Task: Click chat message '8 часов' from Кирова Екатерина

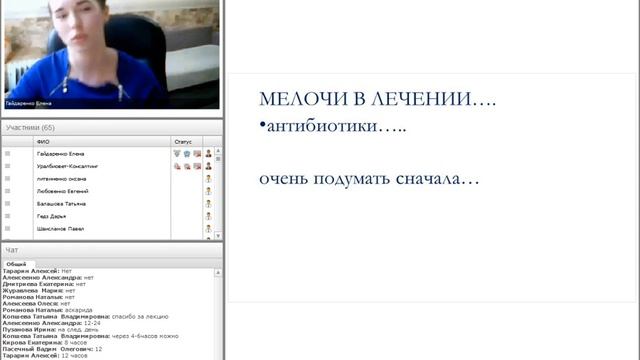Action: pyautogui.click(x=76, y=342)
